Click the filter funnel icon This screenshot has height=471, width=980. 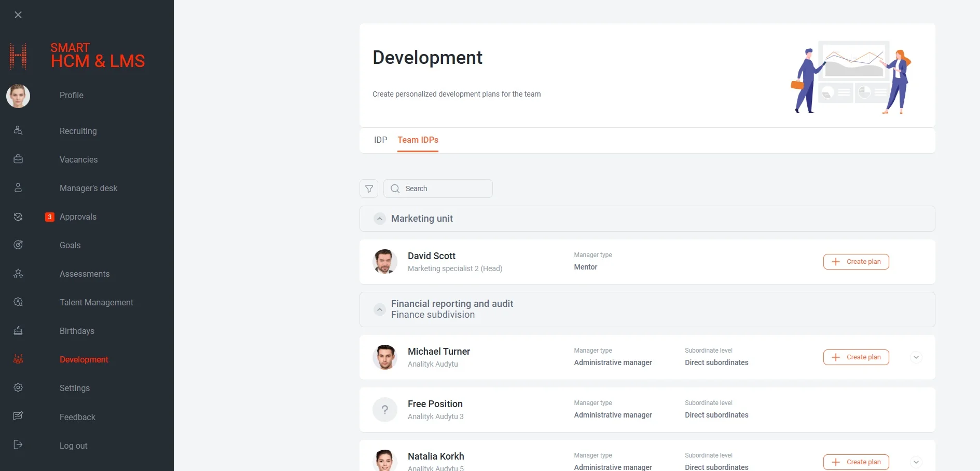pyautogui.click(x=369, y=189)
